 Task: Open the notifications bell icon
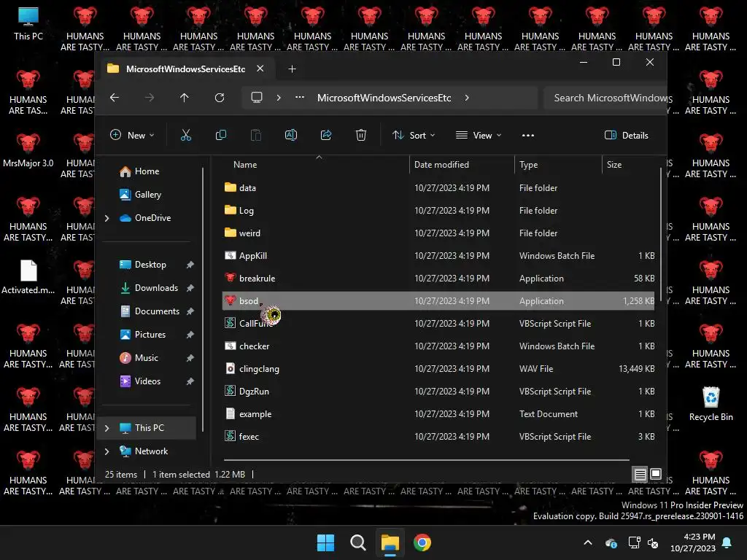(x=727, y=542)
